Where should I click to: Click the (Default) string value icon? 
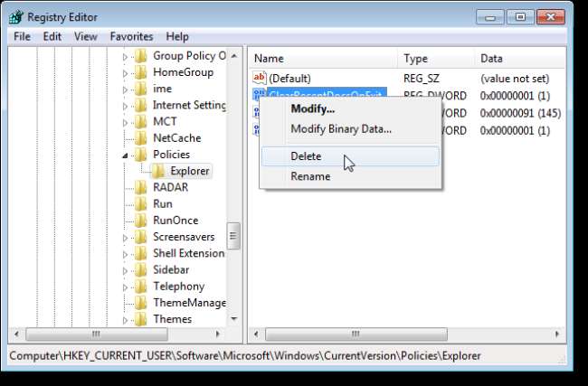(x=259, y=78)
